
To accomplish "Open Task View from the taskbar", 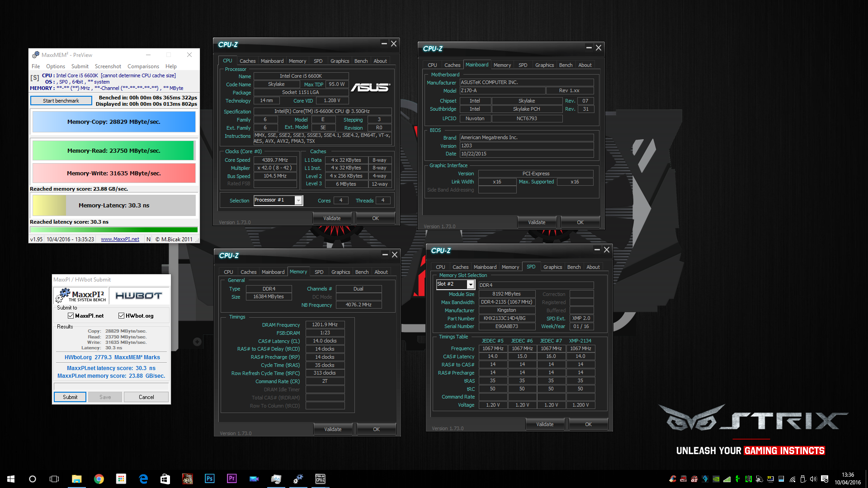I will point(54,479).
